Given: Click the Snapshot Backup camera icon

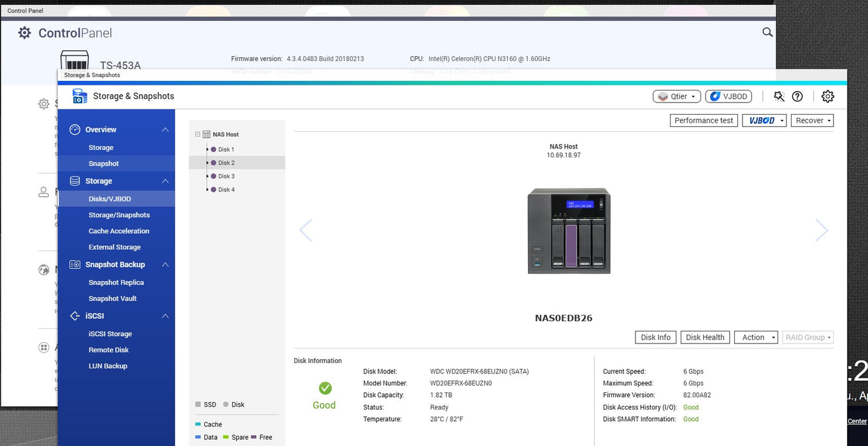Looking at the screenshot, I should pyautogui.click(x=75, y=264).
